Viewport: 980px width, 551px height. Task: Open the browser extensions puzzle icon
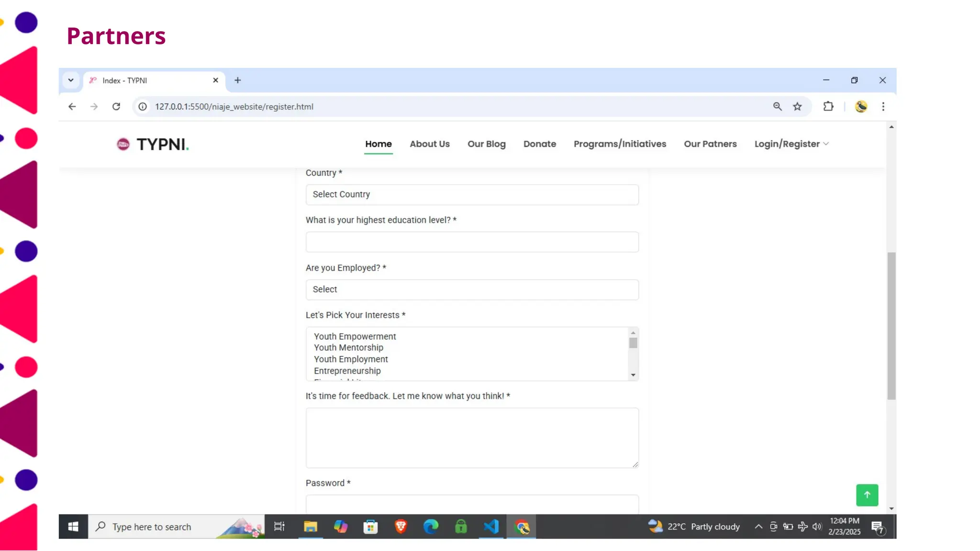click(828, 107)
